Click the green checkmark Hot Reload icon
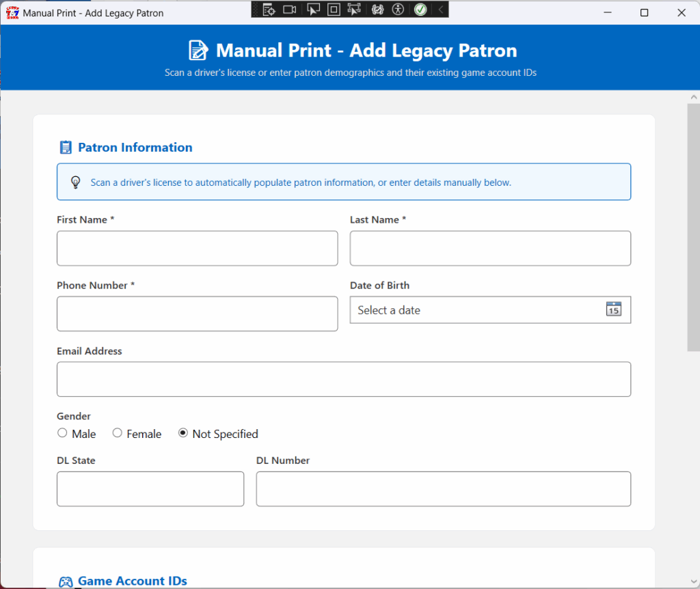This screenshot has height=589, width=700. 420,10
